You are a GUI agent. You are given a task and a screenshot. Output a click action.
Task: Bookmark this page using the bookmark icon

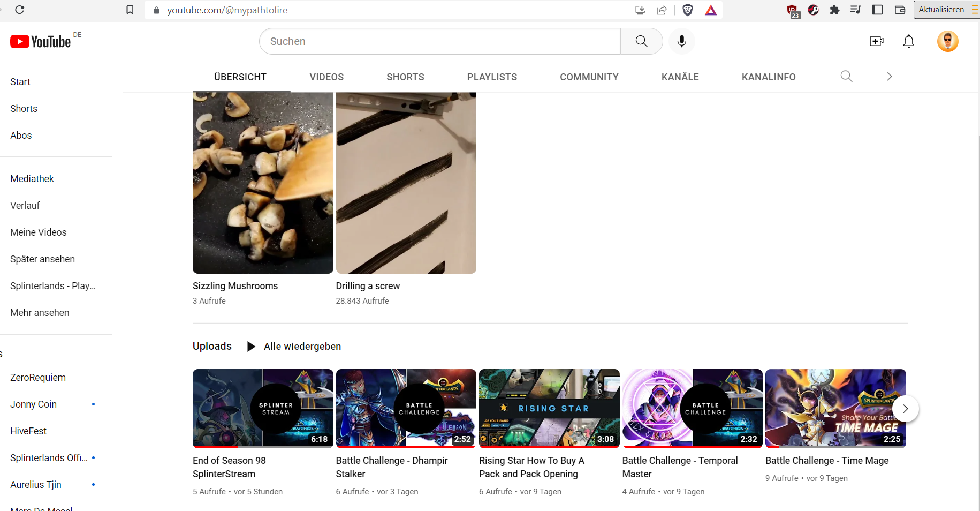tap(130, 10)
